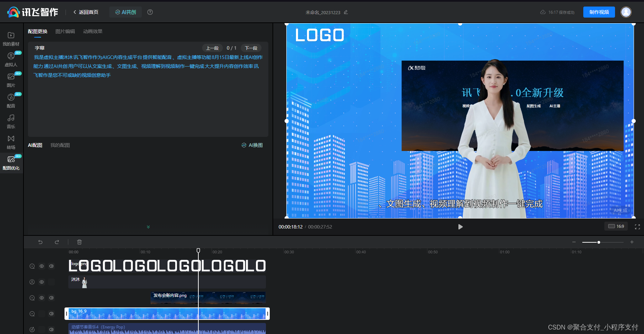Open the 配音 (voice-over) sidebar panel
This screenshot has height=334, width=644.
(x=11, y=101)
